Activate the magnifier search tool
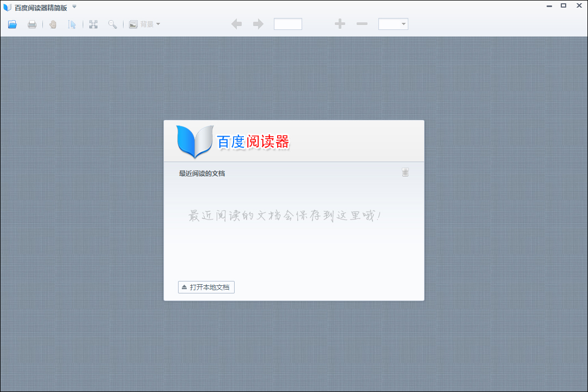The image size is (588, 392). tap(112, 24)
